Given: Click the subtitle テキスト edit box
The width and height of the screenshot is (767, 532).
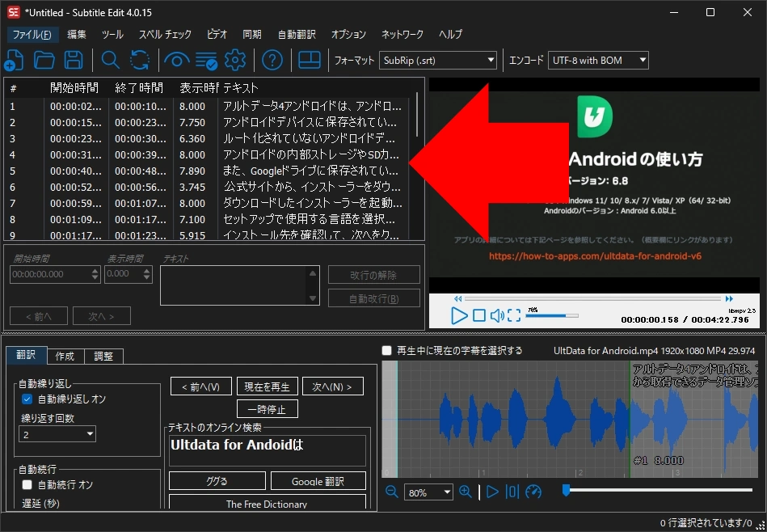Looking at the screenshot, I should 240,286.
